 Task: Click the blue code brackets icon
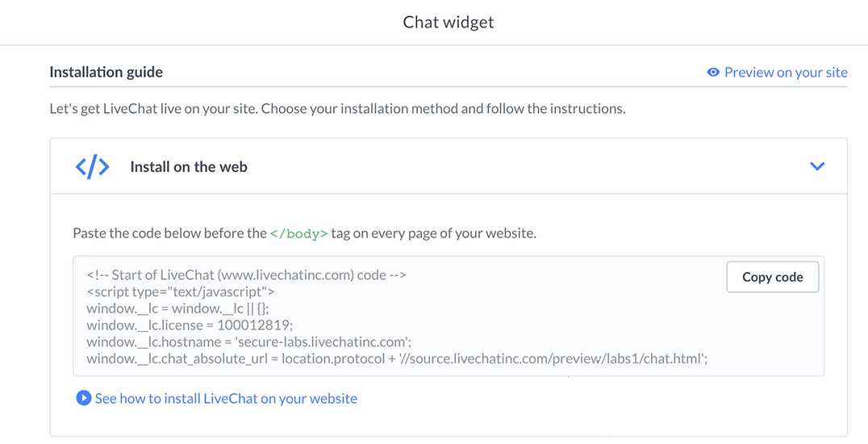tap(93, 167)
